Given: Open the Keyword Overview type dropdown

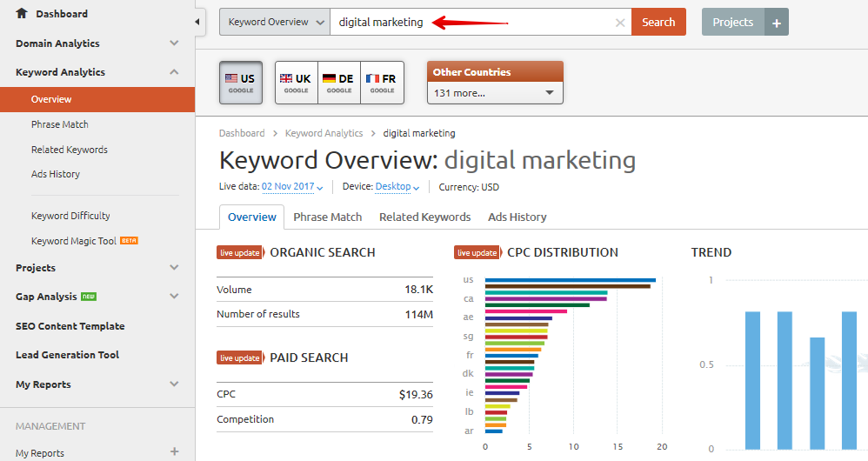Looking at the screenshot, I should click(x=274, y=23).
